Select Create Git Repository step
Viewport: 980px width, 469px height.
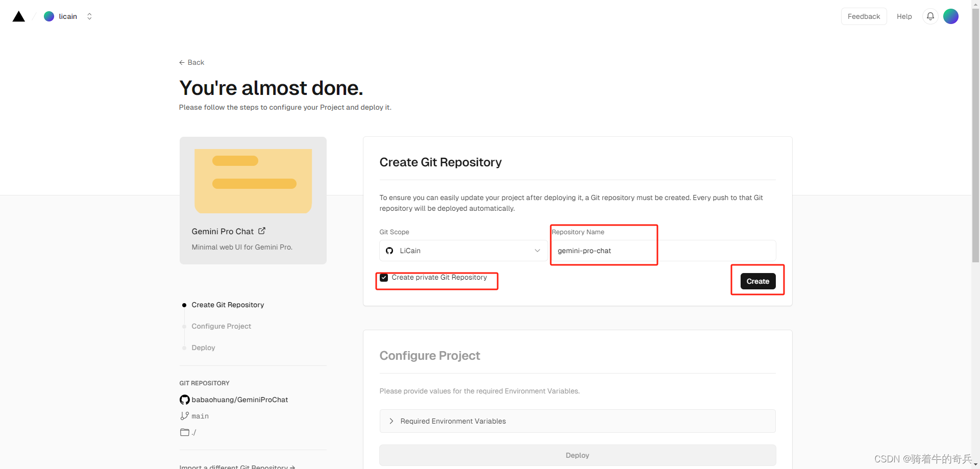[228, 305]
